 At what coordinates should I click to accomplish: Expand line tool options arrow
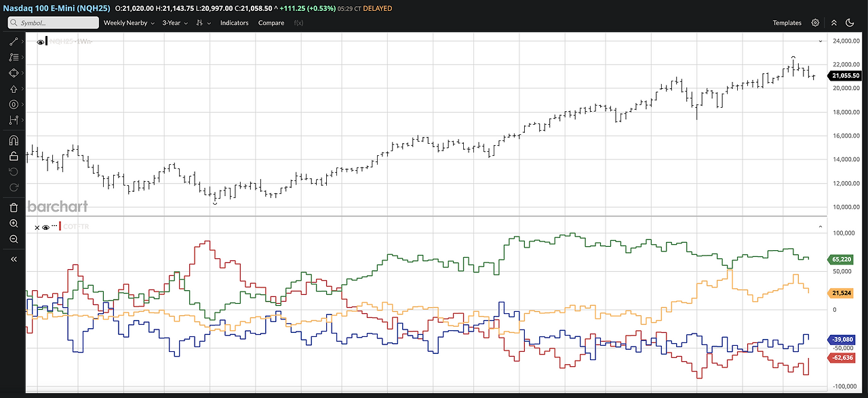coord(22,41)
